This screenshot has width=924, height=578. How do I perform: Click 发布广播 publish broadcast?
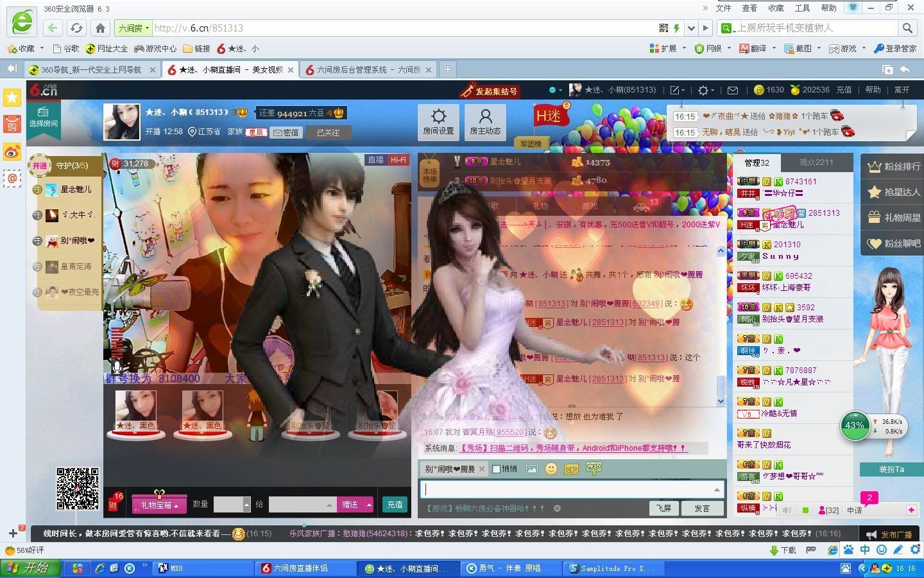(889, 534)
